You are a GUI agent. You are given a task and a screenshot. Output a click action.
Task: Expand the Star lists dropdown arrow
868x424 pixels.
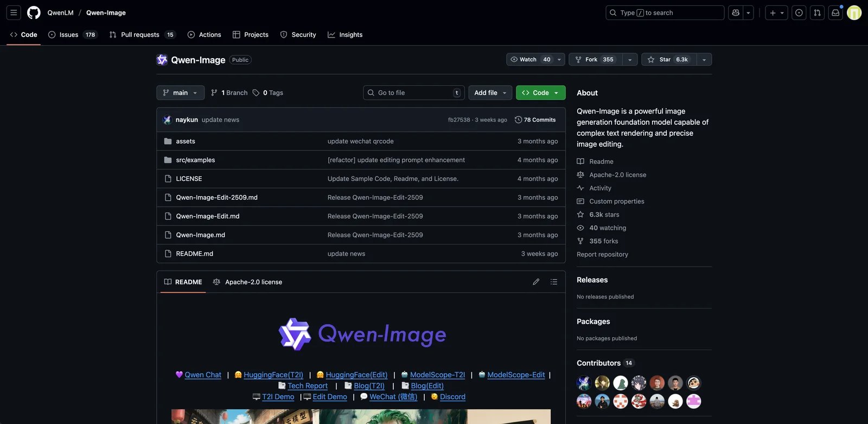[704, 60]
